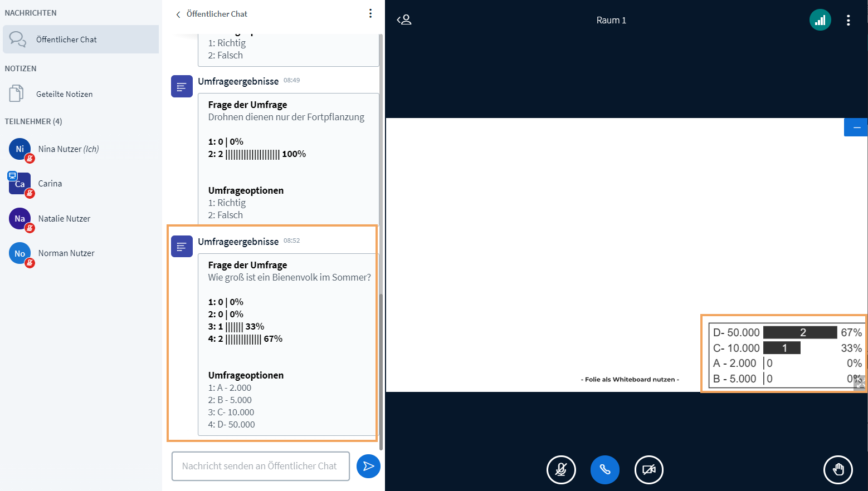868x491 pixels.
Task: Close Öffentlicher Chat panel via back chevron
Action: tap(178, 14)
